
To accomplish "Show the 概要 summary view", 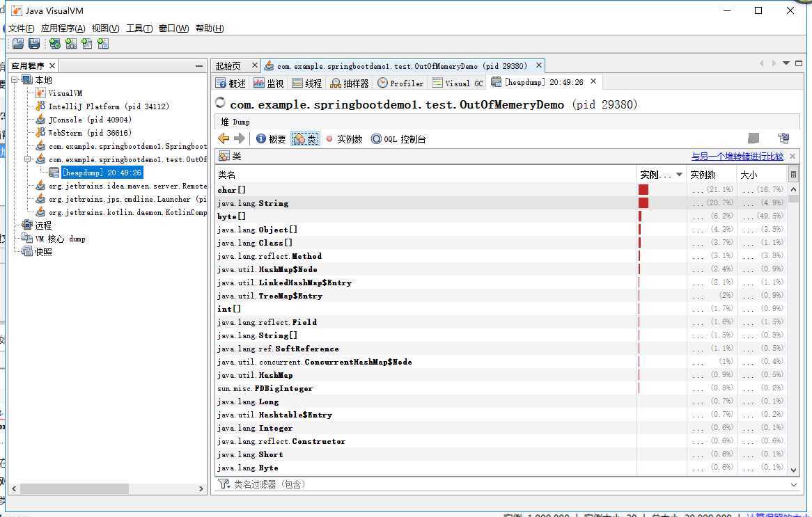I will click(272, 138).
